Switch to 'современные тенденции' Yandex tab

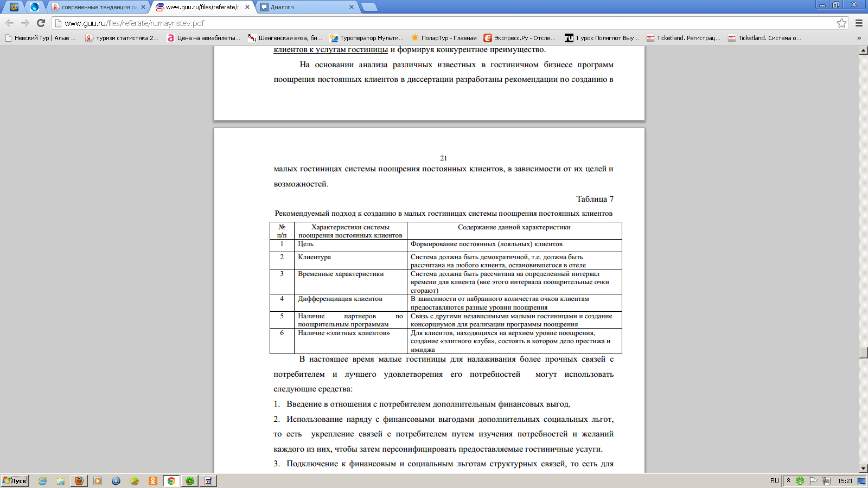point(98,7)
